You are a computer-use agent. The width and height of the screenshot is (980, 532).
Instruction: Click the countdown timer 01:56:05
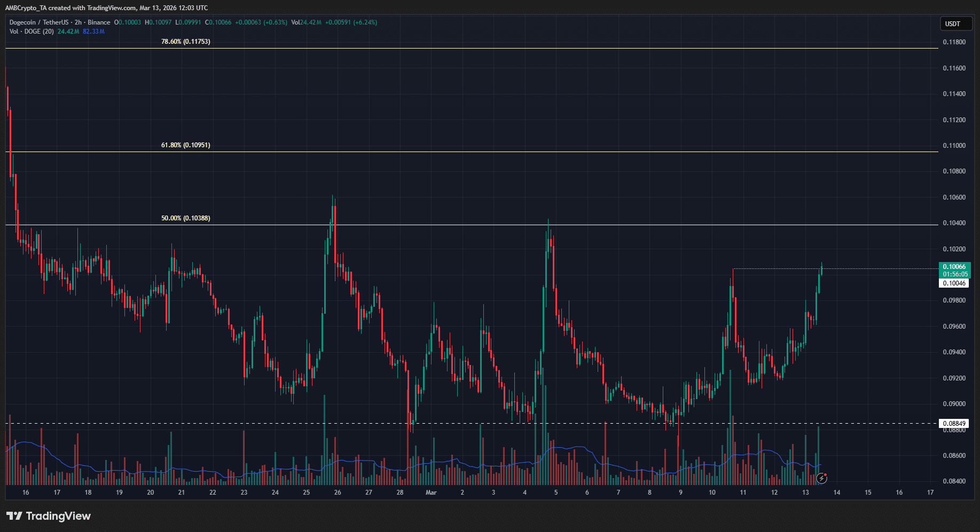tap(955, 274)
